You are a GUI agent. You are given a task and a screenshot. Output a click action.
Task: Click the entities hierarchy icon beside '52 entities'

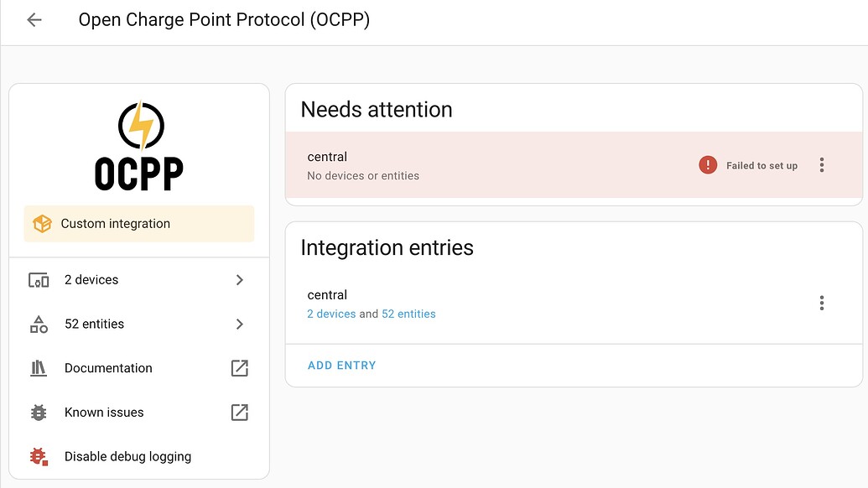click(38, 324)
